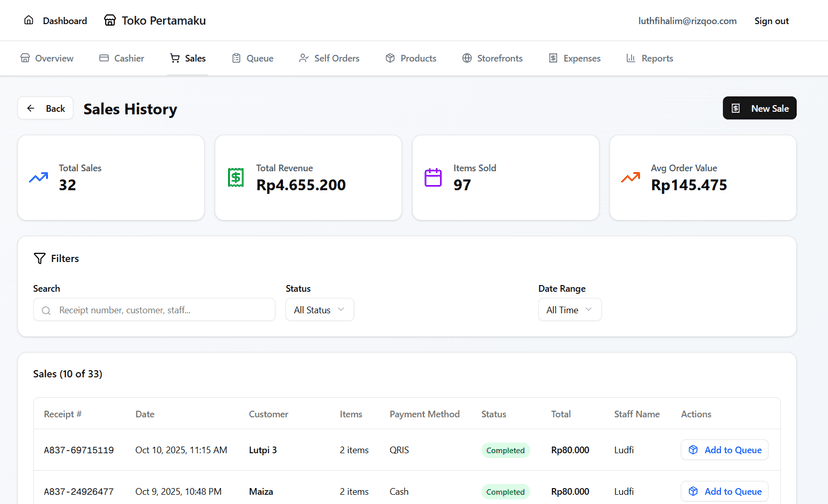Click the Payment Method column header
The height and width of the screenshot is (504, 828).
pyautogui.click(x=425, y=414)
